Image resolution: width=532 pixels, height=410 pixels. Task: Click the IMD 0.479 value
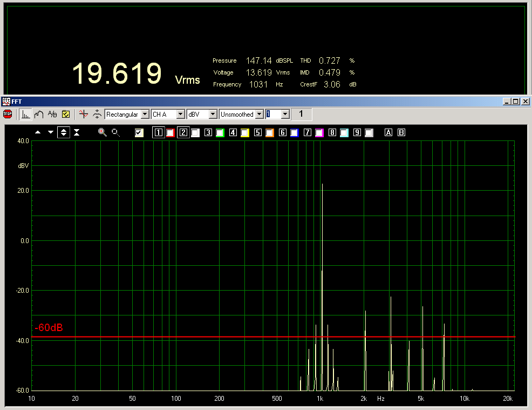coord(330,72)
